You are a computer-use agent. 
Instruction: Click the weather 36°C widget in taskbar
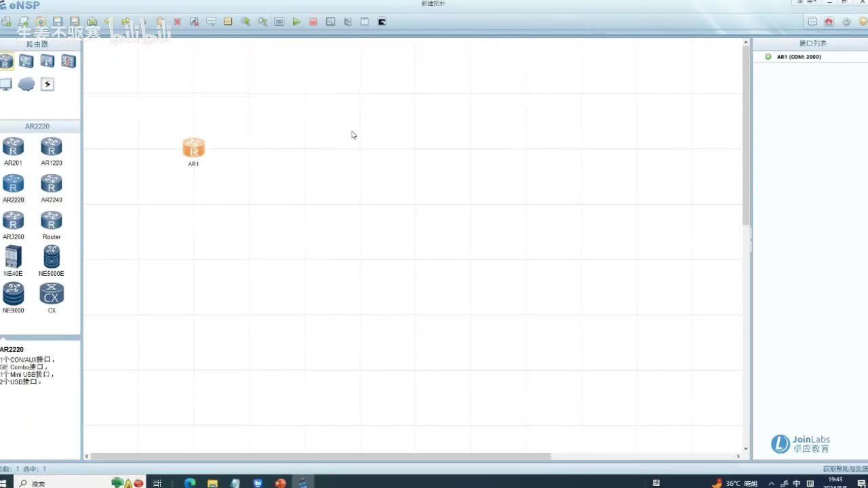pos(735,483)
